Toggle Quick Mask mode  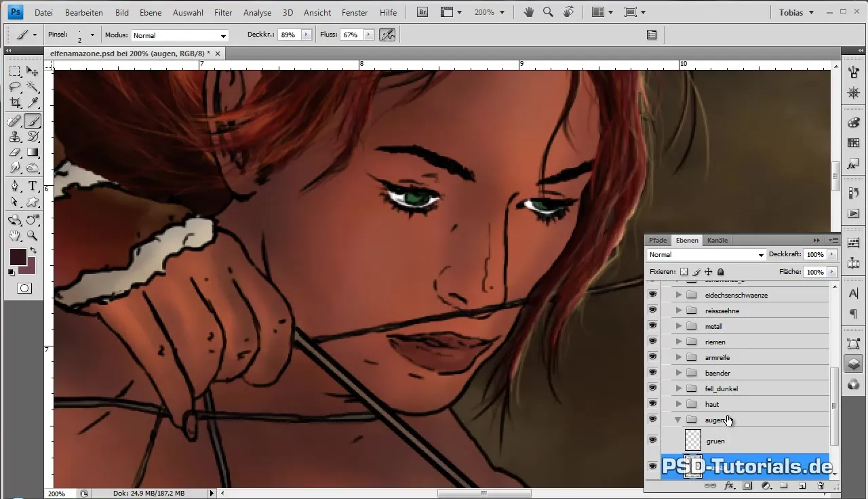coord(24,288)
